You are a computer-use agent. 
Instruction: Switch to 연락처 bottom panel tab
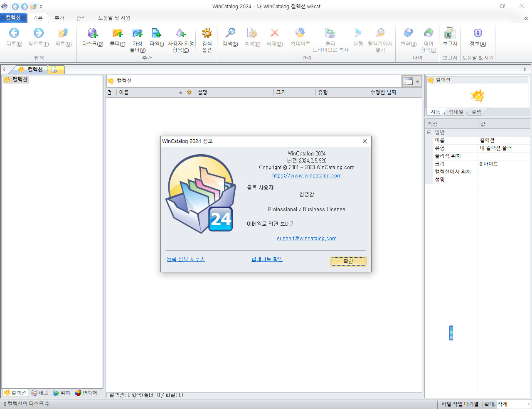(86, 393)
